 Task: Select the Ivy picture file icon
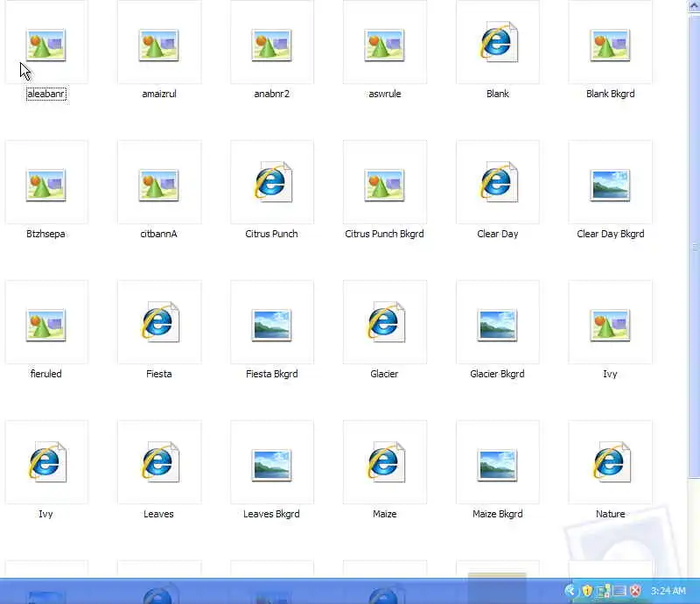coord(610,325)
